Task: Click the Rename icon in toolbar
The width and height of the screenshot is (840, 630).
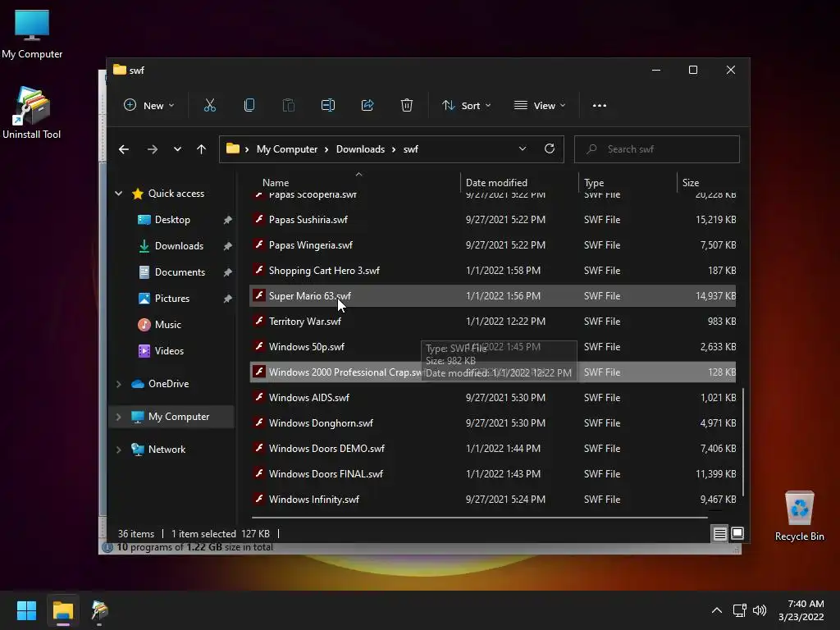Action: click(328, 105)
